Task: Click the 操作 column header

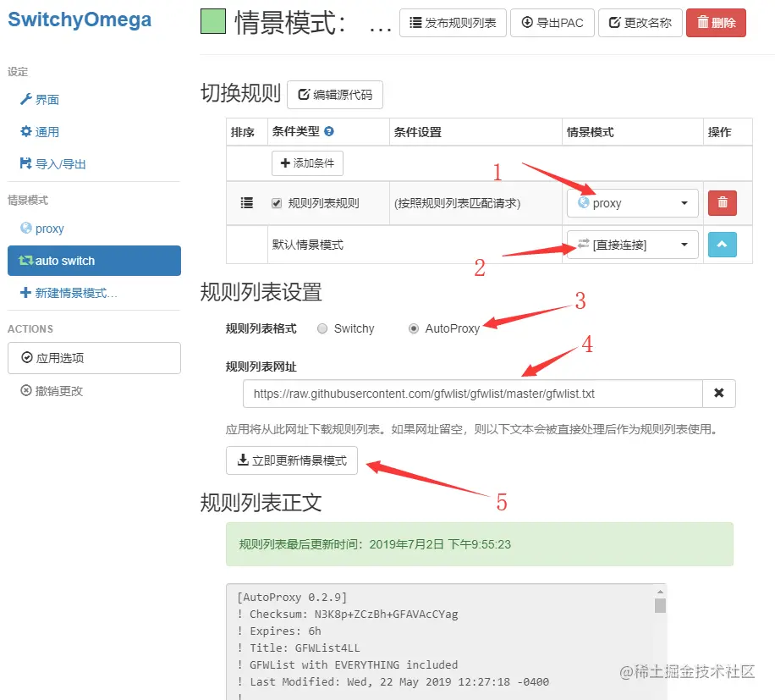Action: coord(719,132)
